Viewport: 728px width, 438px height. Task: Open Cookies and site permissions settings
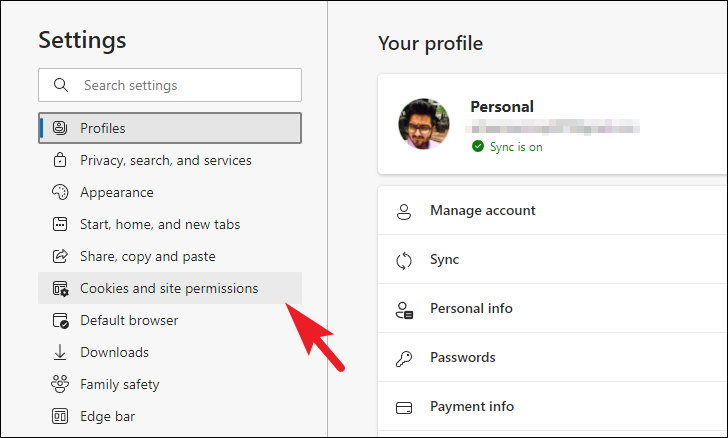pos(169,288)
